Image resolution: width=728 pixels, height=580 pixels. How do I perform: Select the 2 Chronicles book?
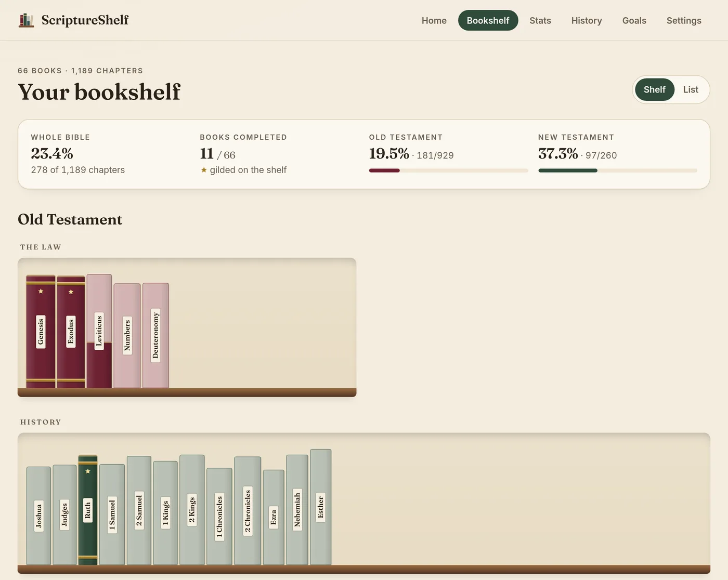point(248,511)
